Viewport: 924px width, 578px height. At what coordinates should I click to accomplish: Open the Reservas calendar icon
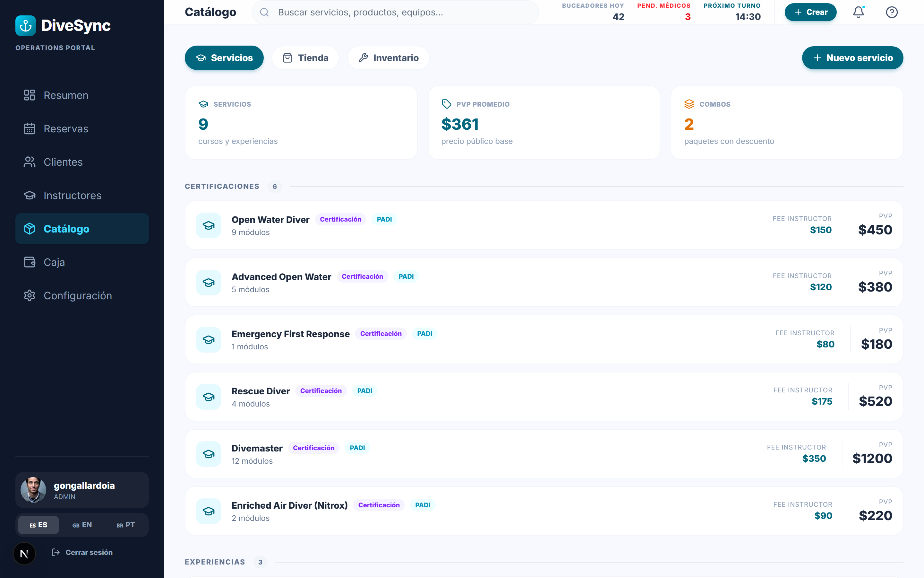[30, 128]
